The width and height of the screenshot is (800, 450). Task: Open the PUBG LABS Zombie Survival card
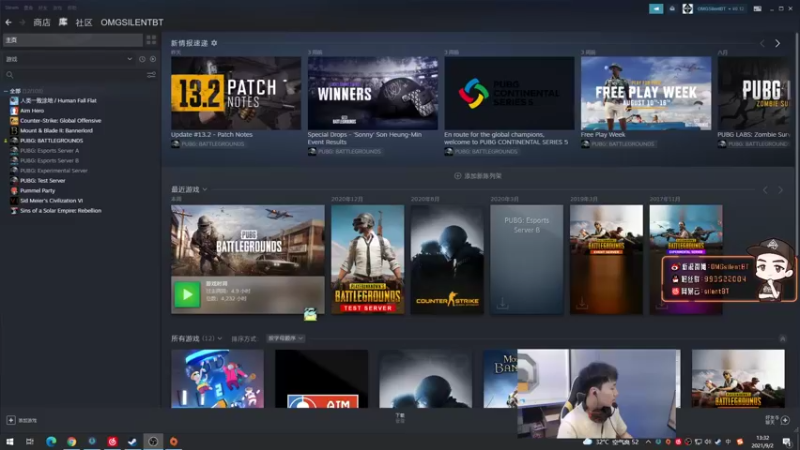click(756, 93)
